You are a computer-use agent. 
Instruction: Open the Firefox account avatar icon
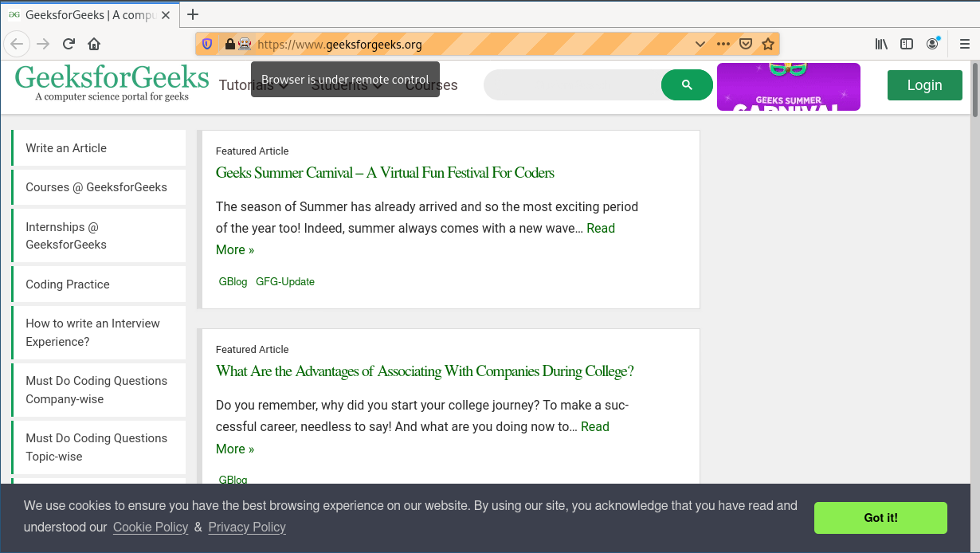pyautogui.click(x=932, y=44)
